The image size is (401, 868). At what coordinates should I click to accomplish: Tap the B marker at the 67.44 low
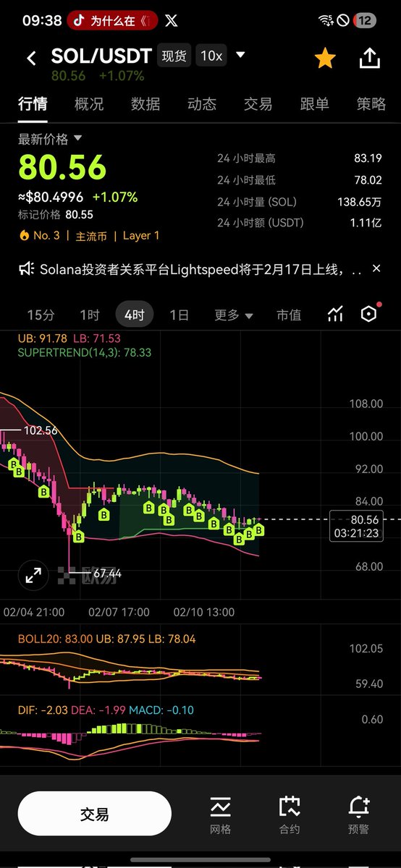coord(78,537)
